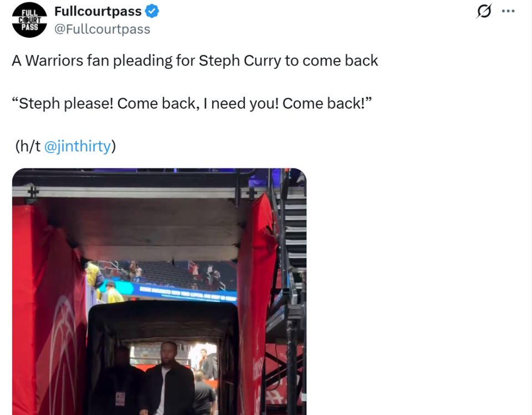Open the Grok slash-circle icon

[x=484, y=11]
